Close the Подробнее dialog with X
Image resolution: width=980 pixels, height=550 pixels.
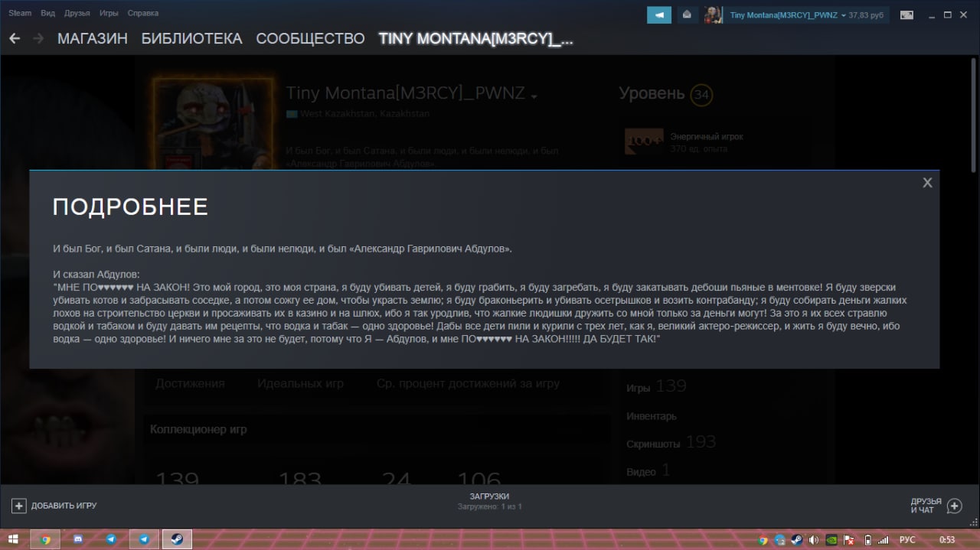point(927,183)
